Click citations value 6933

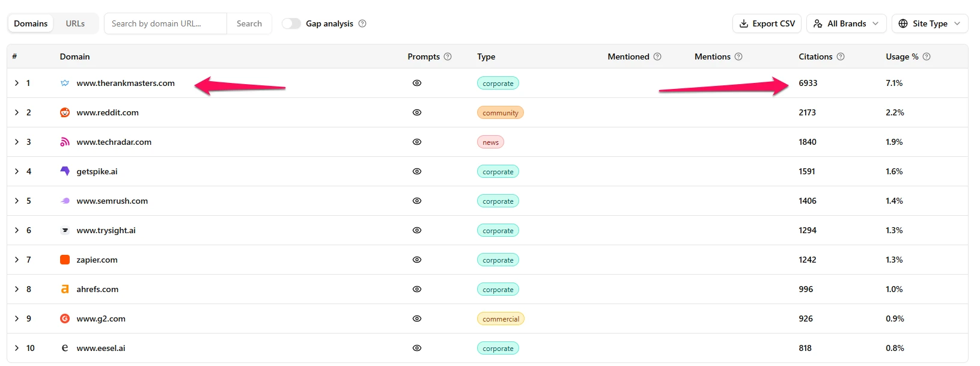808,83
